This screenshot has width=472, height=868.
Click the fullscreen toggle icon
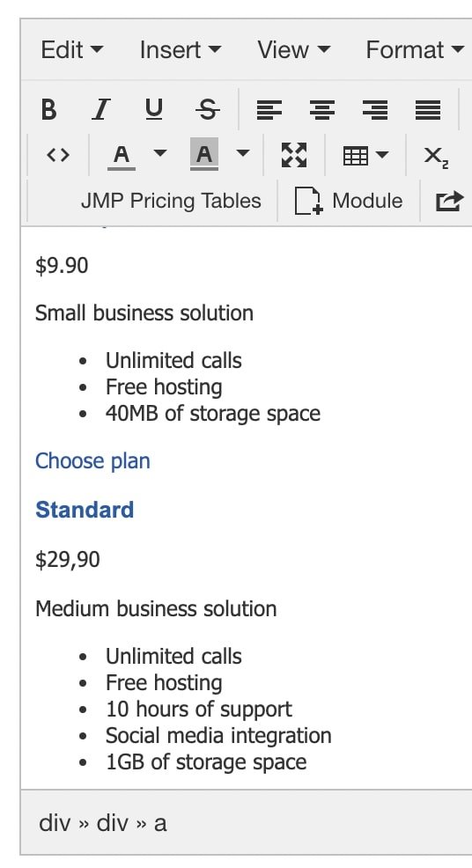coord(294,155)
